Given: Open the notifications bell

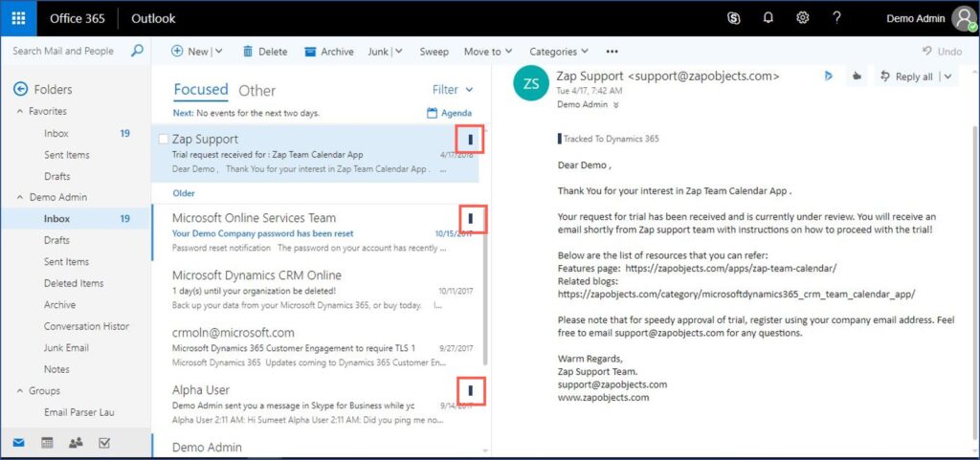Looking at the screenshot, I should point(768,18).
